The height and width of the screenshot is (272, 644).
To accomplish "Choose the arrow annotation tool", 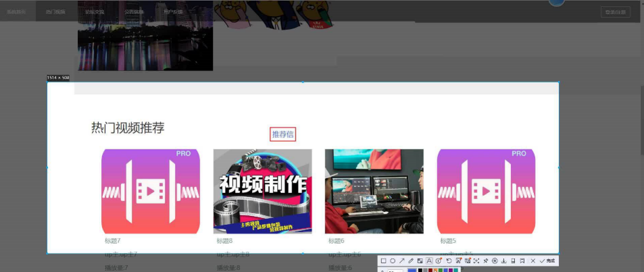I will pyautogui.click(x=401, y=261).
